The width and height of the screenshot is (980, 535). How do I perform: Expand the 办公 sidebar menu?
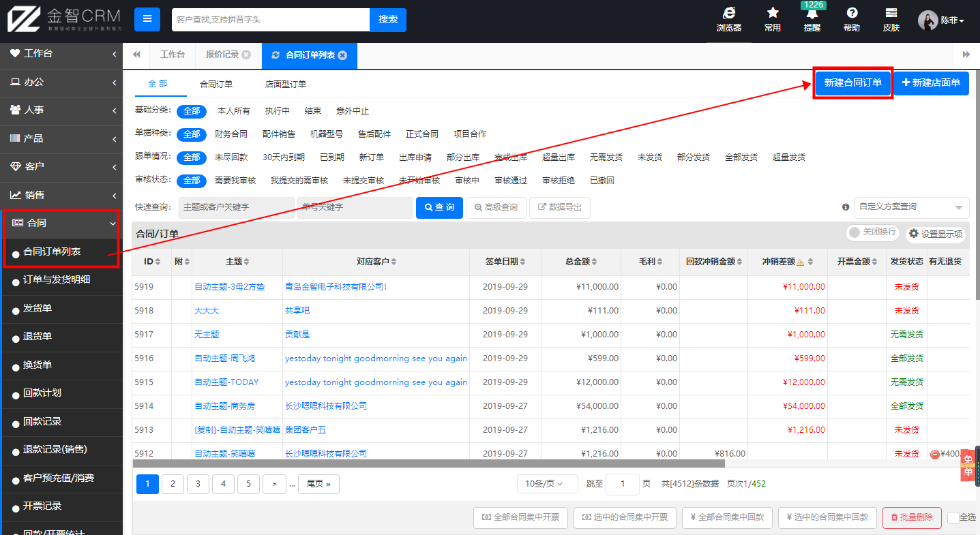(x=61, y=82)
